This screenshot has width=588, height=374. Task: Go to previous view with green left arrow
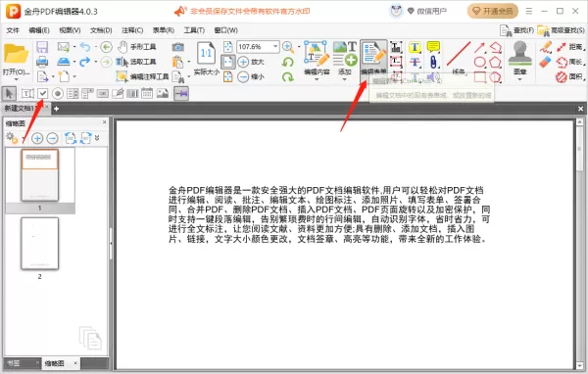(107, 47)
